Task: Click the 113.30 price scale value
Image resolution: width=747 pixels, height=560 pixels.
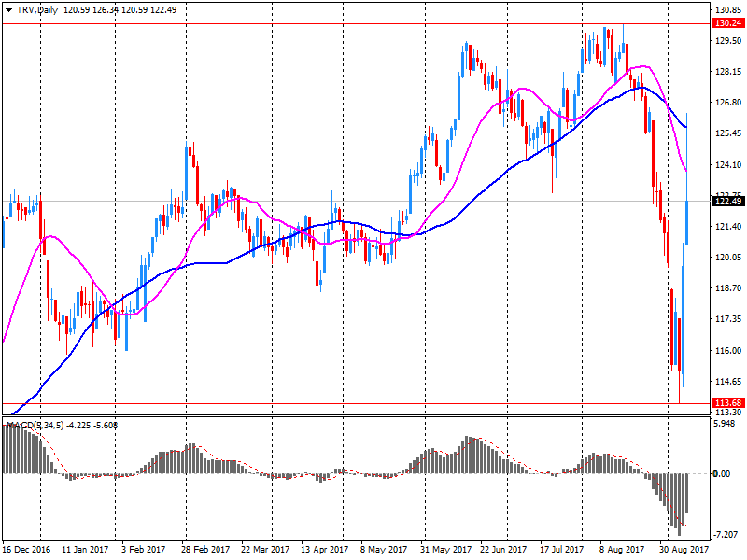Action: pos(728,413)
